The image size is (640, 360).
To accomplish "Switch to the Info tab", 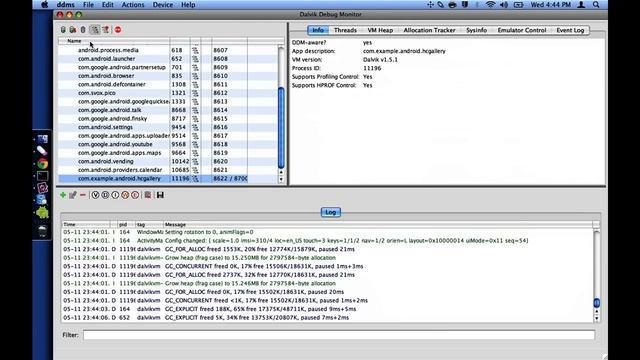I will (x=318, y=30).
